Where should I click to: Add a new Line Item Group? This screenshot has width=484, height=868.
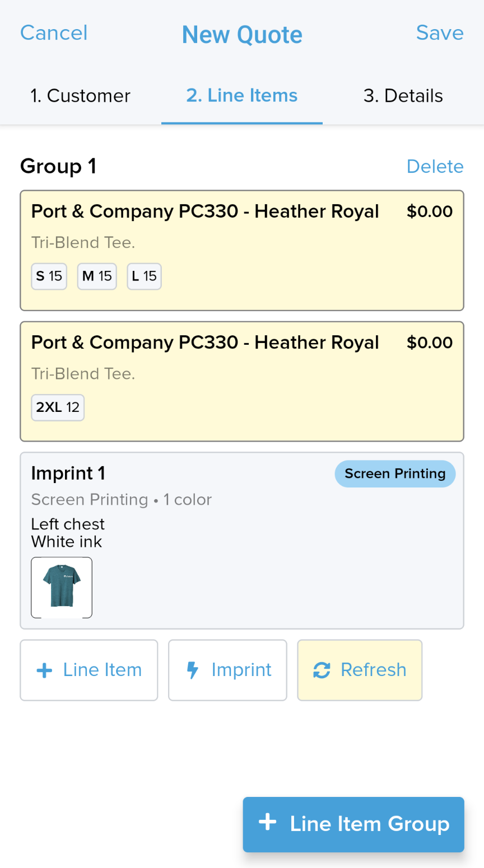point(353,824)
